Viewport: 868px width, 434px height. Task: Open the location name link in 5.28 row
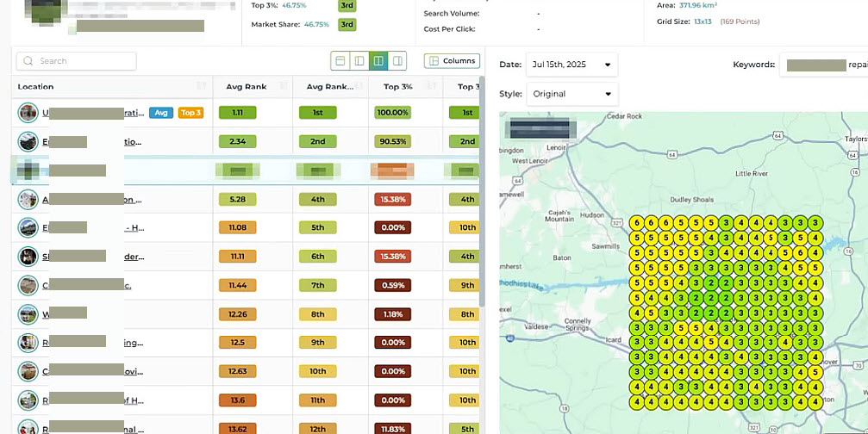(x=91, y=199)
